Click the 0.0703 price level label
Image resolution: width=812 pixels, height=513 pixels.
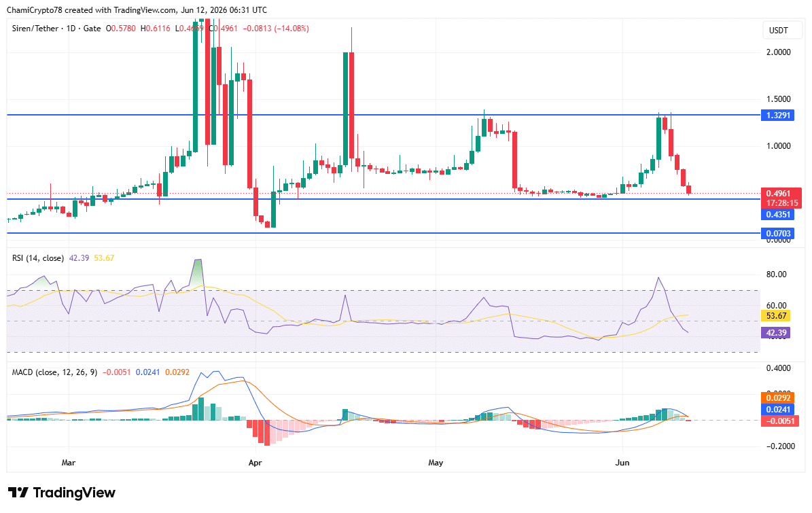777,234
